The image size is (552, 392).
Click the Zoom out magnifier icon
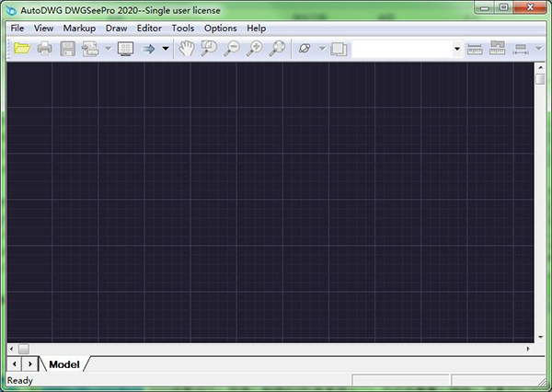pos(232,49)
